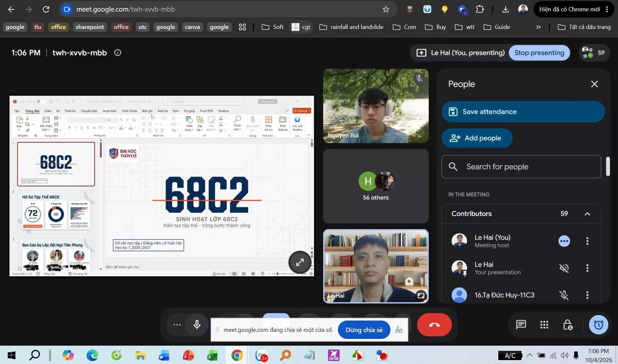Open the sharepoint bookmark
Image resolution: width=618 pixels, height=364 pixels.
(x=89, y=27)
